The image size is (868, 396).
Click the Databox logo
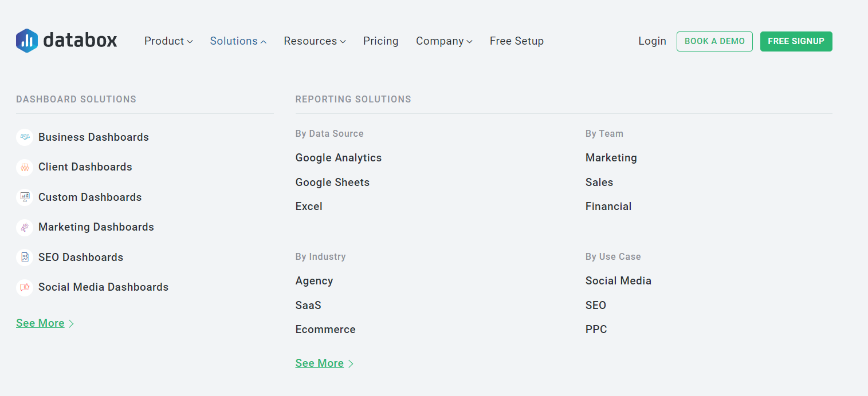tap(66, 40)
